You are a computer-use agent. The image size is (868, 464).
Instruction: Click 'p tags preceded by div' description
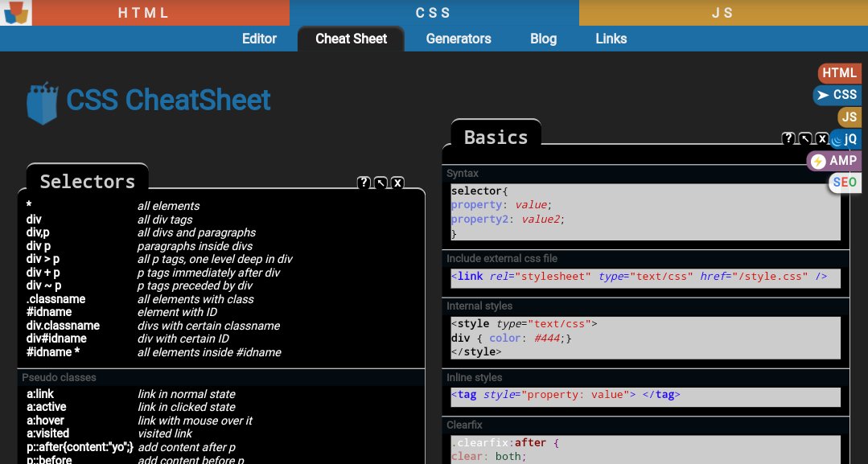tap(195, 285)
